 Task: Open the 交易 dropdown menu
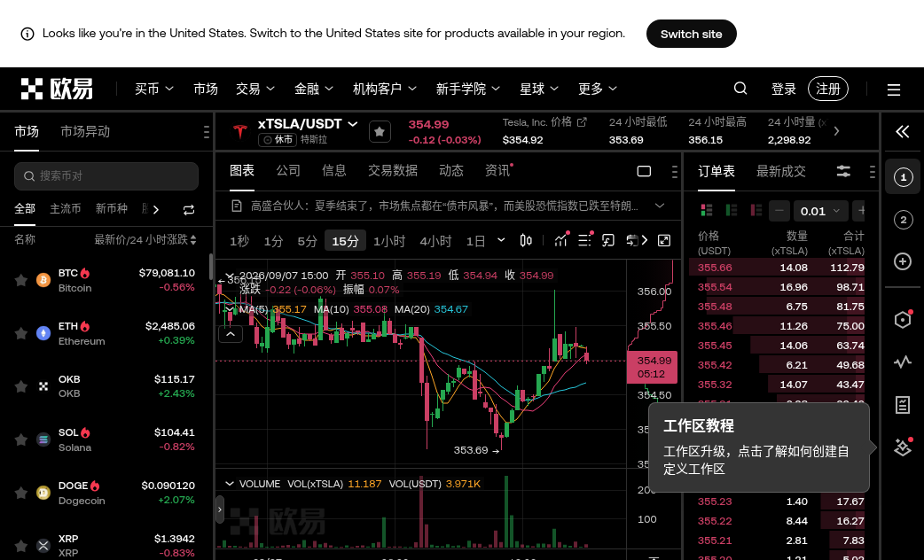click(x=255, y=89)
